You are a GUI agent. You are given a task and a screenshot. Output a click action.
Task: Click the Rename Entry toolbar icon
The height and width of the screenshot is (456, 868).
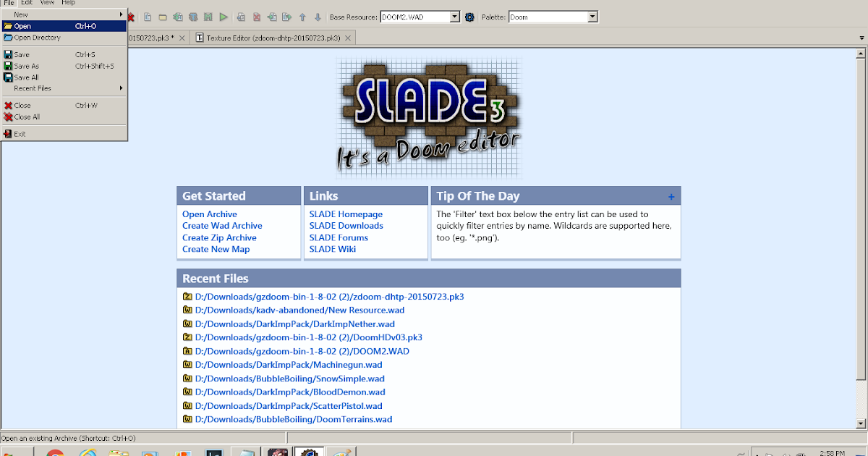tap(241, 17)
